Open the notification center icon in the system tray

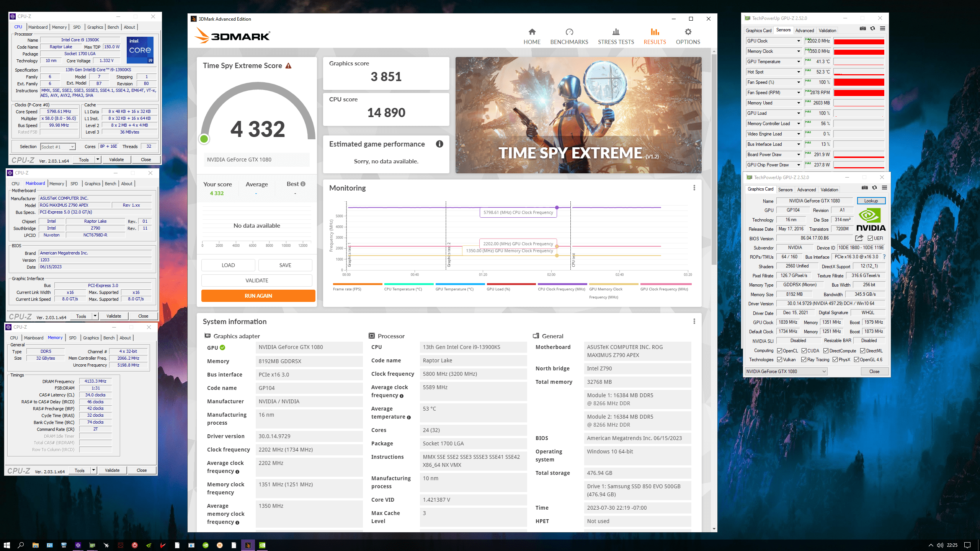click(x=967, y=545)
